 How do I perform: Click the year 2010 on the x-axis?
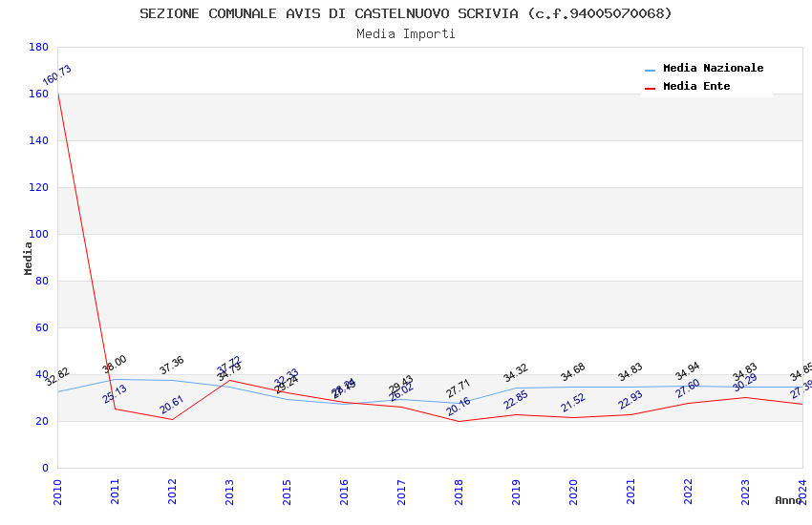coord(57,492)
